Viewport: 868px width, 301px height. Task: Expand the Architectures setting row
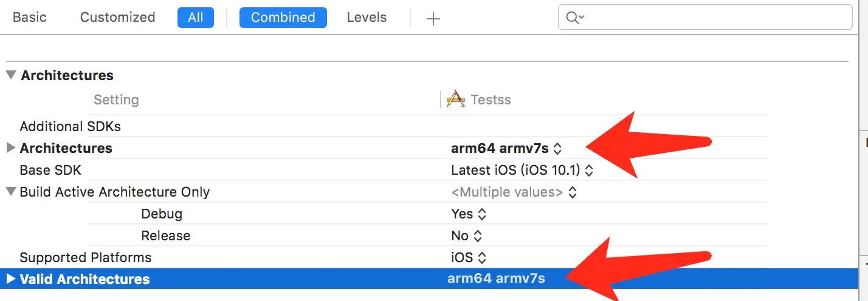(10, 148)
